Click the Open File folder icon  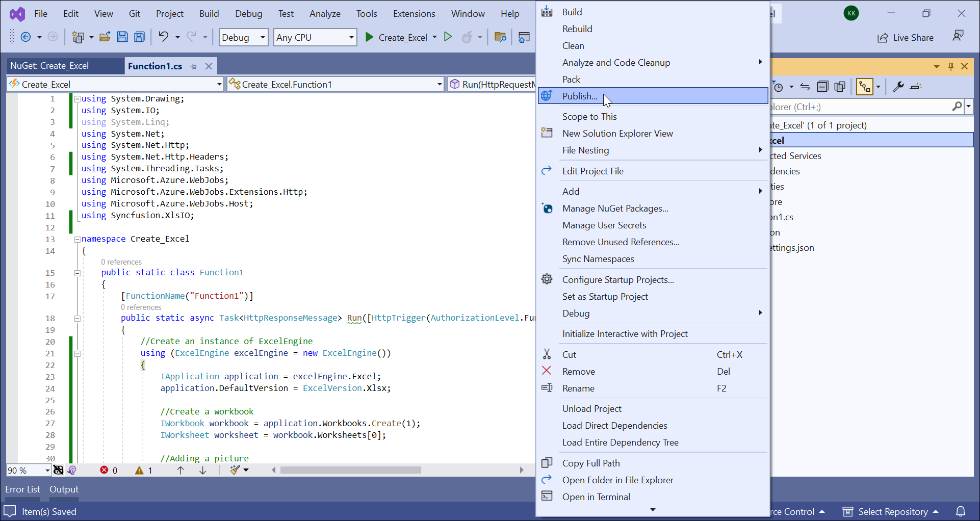coord(105,37)
